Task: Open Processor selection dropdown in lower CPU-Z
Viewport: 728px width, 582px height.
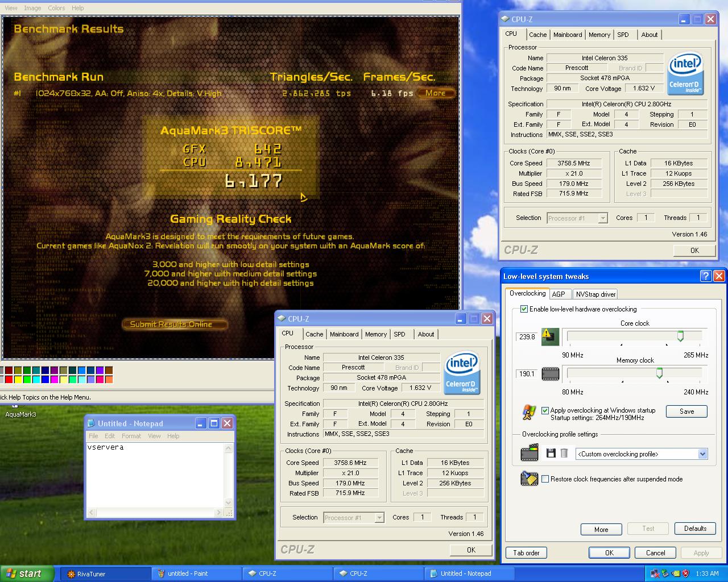Action: click(379, 518)
